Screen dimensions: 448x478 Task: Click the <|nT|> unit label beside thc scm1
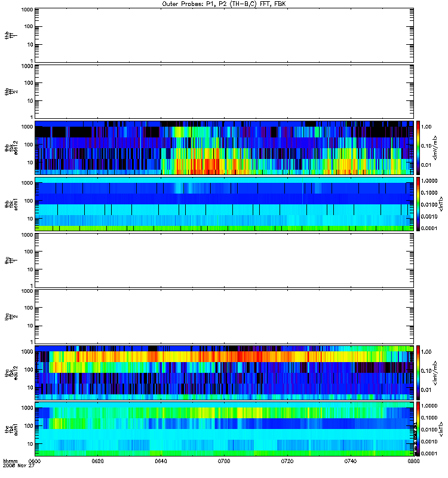coord(440,429)
